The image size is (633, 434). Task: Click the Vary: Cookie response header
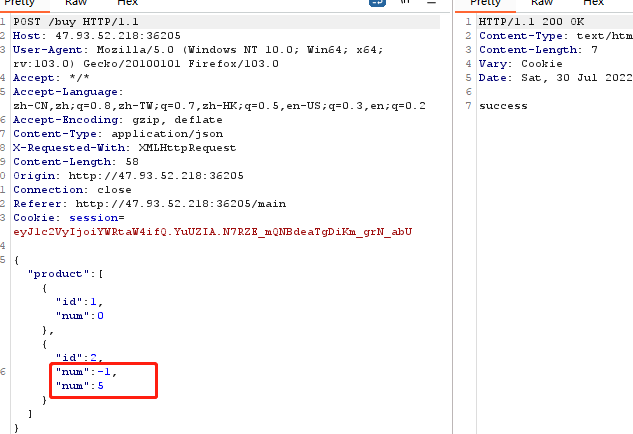(x=520, y=64)
